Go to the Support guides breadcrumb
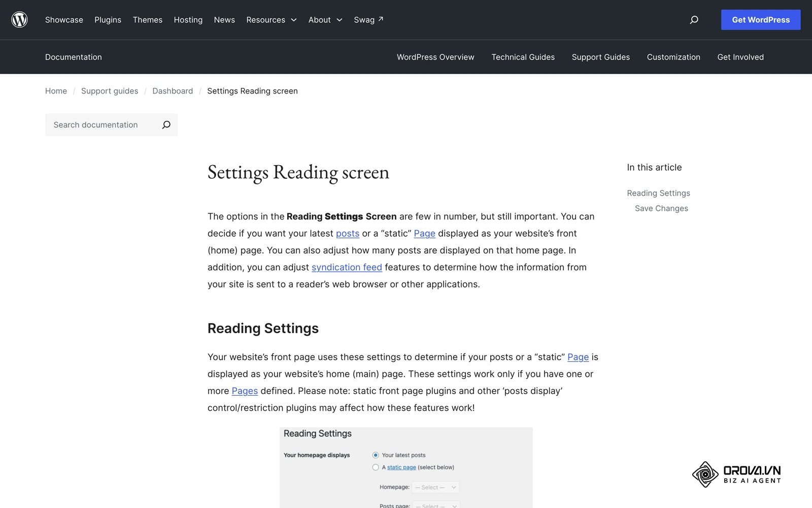Viewport: 812px width, 508px height. [x=110, y=91]
